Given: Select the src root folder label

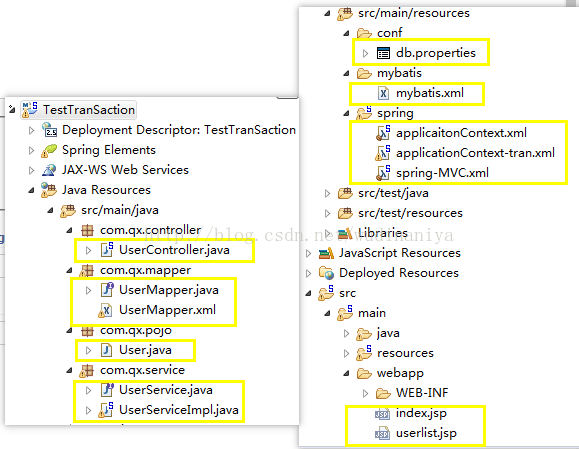Looking at the screenshot, I should [x=347, y=293].
